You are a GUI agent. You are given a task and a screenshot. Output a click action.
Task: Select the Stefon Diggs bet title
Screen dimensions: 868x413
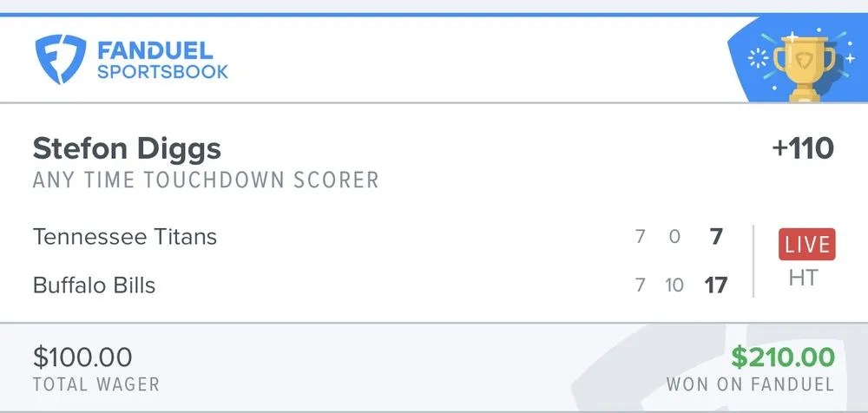click(x=127, y=148)
